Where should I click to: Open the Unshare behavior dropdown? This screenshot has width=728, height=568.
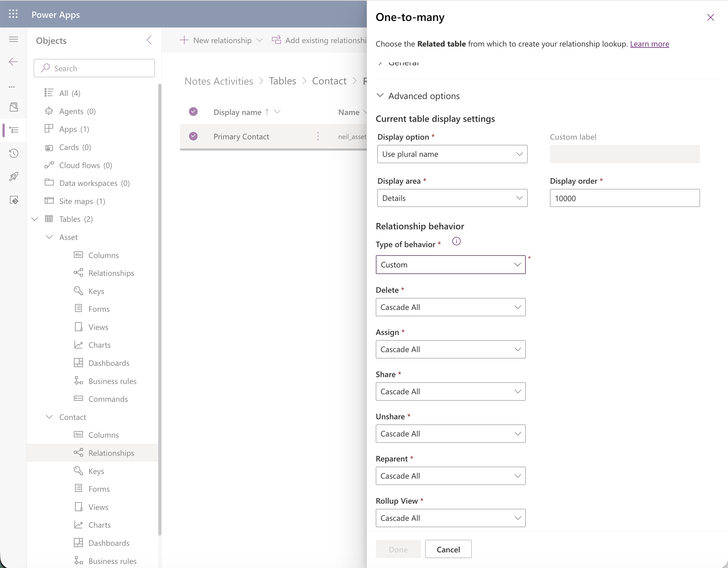450,434
